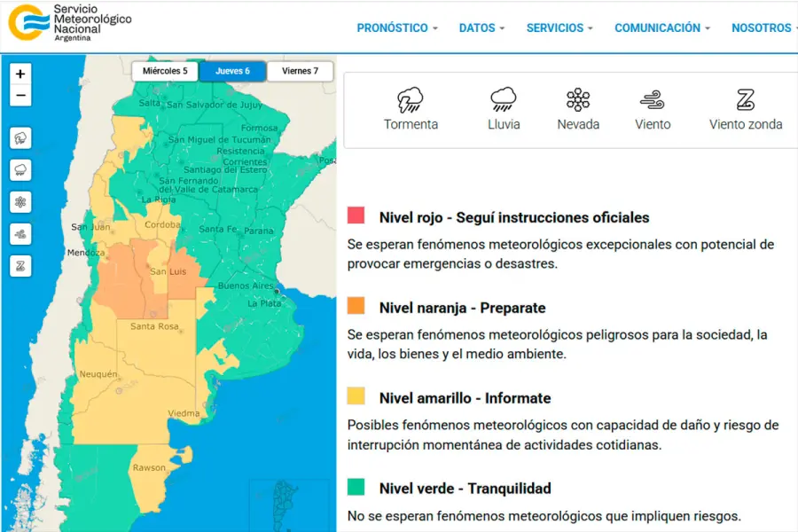Switch to the Miércoles 5 day tab
This screenshot has height=532, width=798.
click(x=166, y=71)
